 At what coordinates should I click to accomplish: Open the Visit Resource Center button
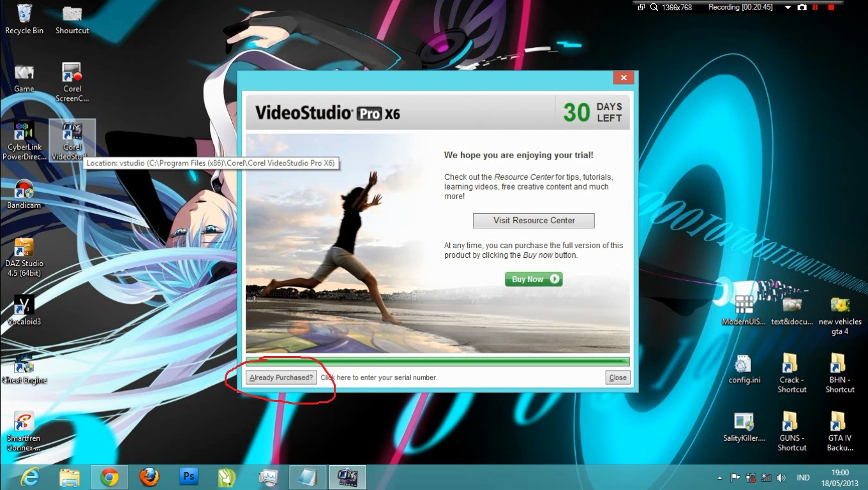[534, 220]
